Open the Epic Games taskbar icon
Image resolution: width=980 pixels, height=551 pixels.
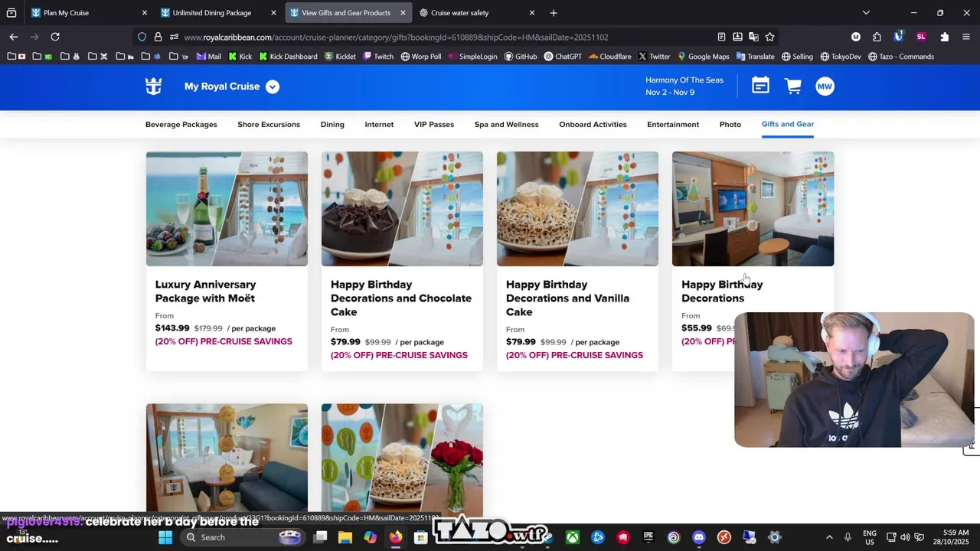pyautogui.click(x=648, y=537)
